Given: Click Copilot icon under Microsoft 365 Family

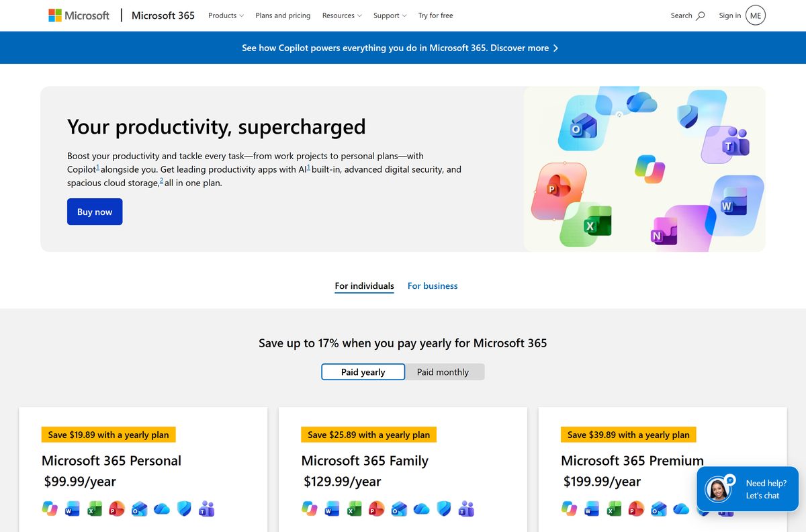Looking at the screenshot, I should [310, 508].
